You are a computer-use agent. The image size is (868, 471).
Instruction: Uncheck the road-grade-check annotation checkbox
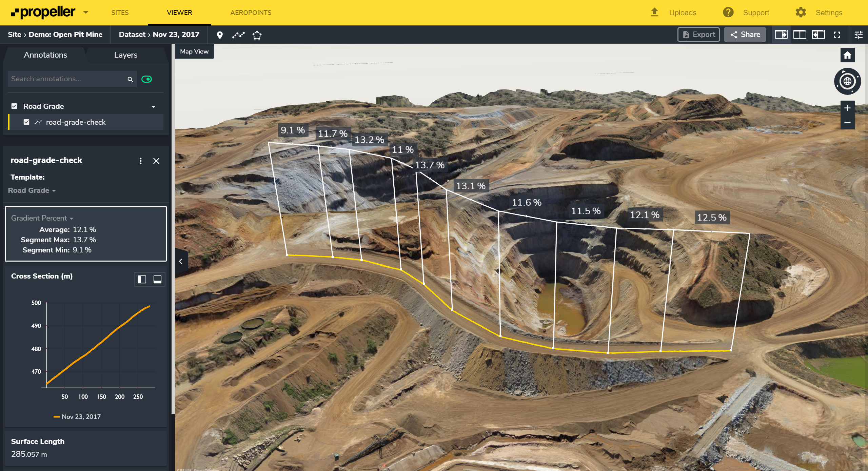point(26,122)
